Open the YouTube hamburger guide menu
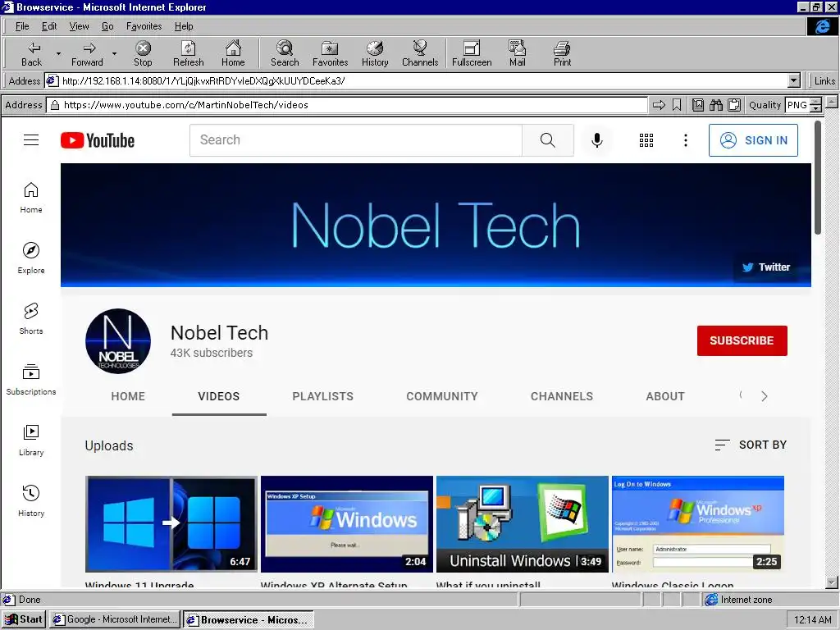 click(x=31, y=140)
